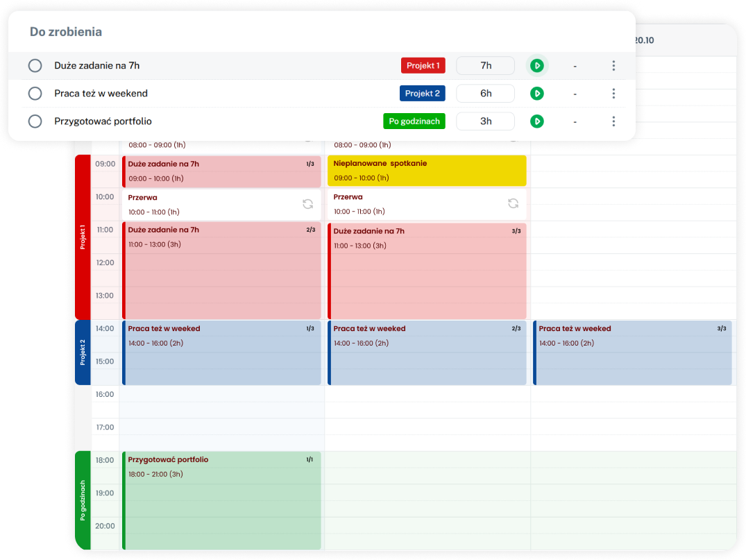Select the green Po godzinach label
Image resolution: width=746 pixels, height=560 pixels.
414,121
